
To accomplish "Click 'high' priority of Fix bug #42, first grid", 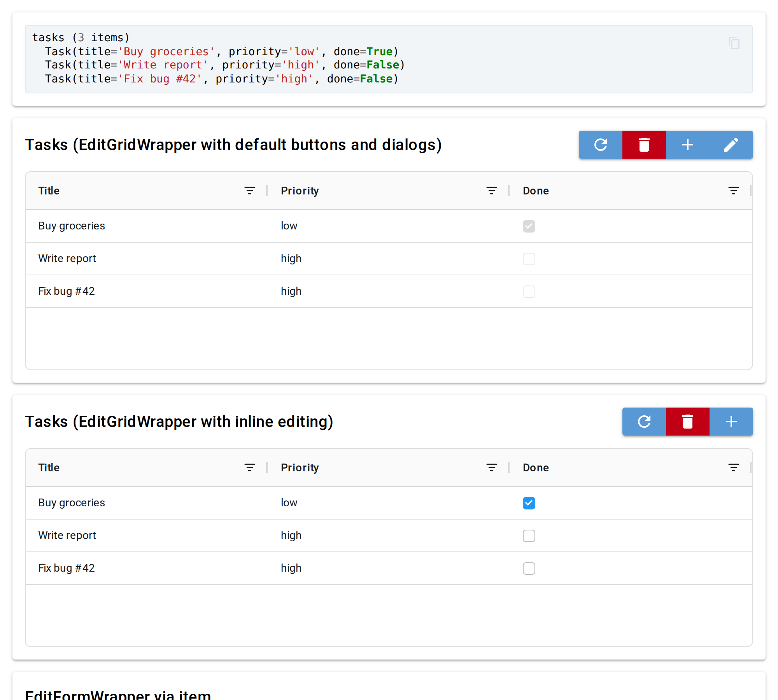I will [x=389, y=291].
